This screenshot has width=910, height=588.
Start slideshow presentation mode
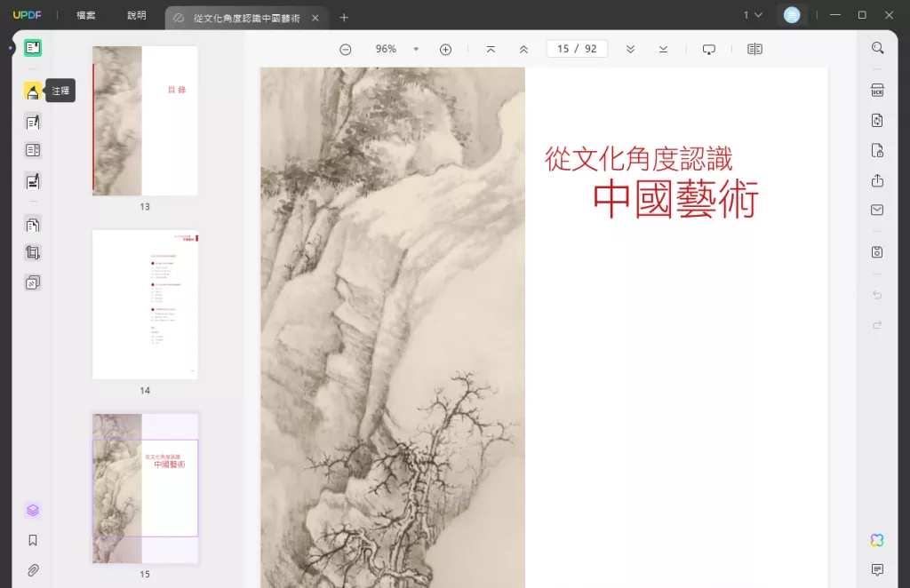pyautogui.click(x=709, y=49)
